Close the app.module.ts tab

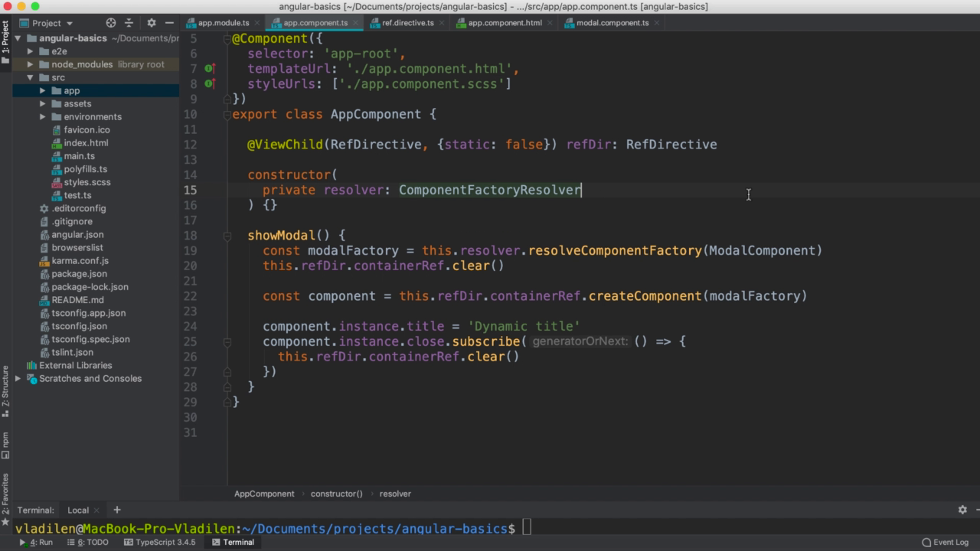258,23
